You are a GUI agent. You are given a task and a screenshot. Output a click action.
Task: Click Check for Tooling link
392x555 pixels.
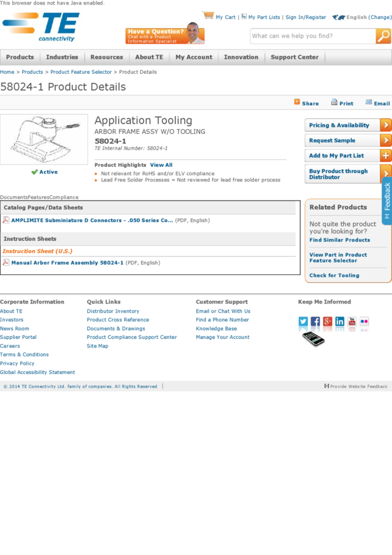[x=334, y=275]
